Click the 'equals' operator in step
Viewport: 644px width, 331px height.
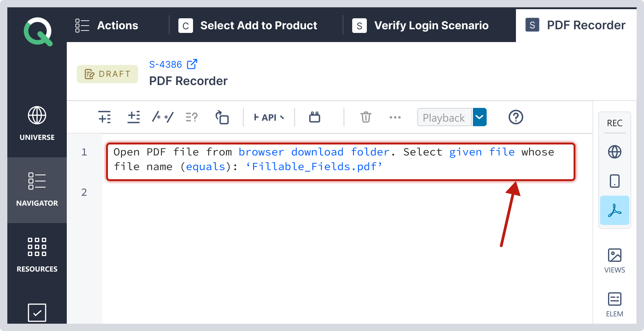[x=206, y=167]
